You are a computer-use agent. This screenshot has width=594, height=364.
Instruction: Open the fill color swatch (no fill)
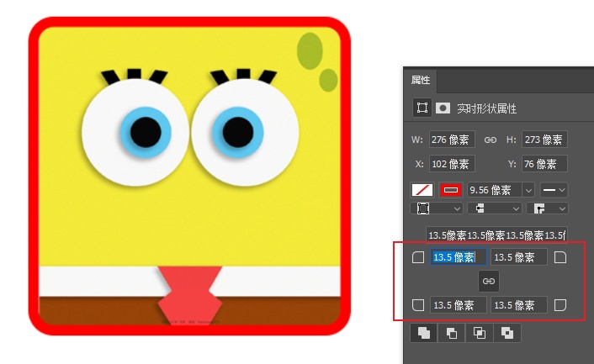click(x=422, y=190)
